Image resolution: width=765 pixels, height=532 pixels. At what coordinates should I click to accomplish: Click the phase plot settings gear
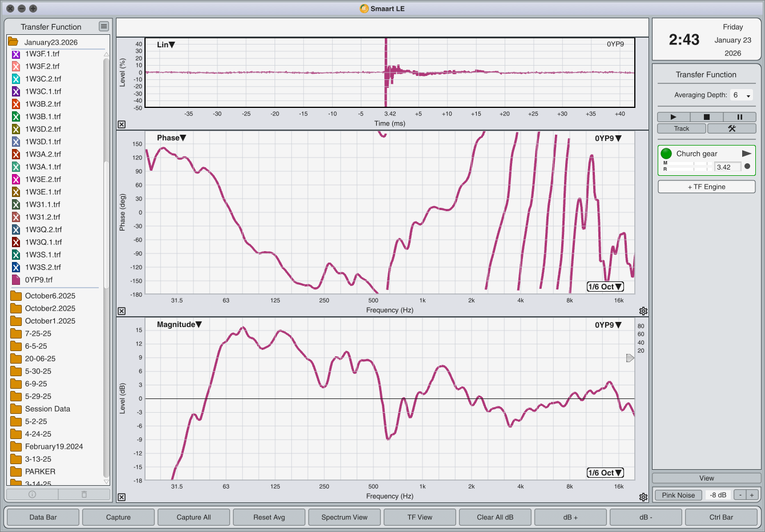tap(643, 311)
